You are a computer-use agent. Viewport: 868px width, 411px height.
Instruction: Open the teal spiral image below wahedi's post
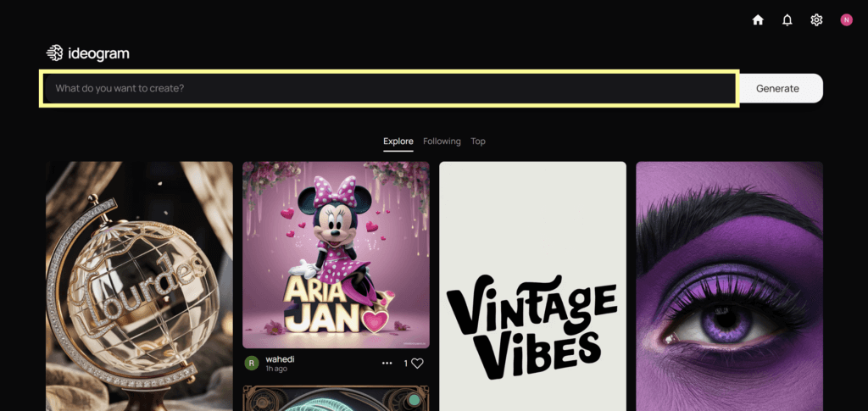coord(336,398)
